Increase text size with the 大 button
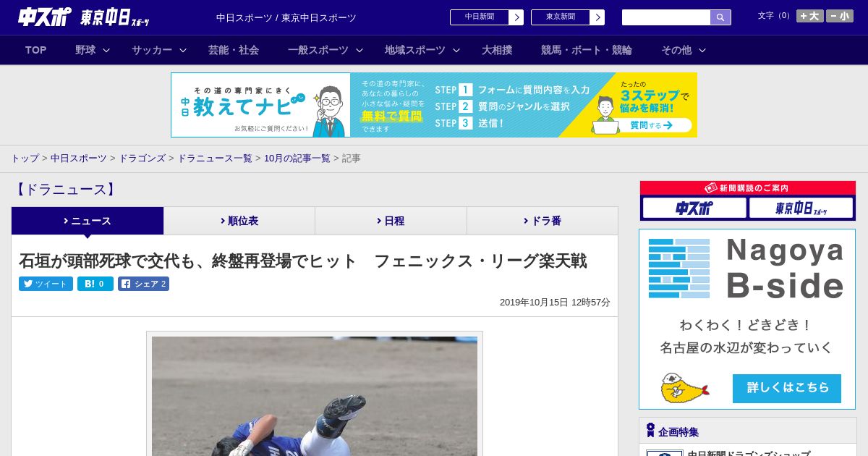Viewport: 868px width, 456px height. point(809,16)
